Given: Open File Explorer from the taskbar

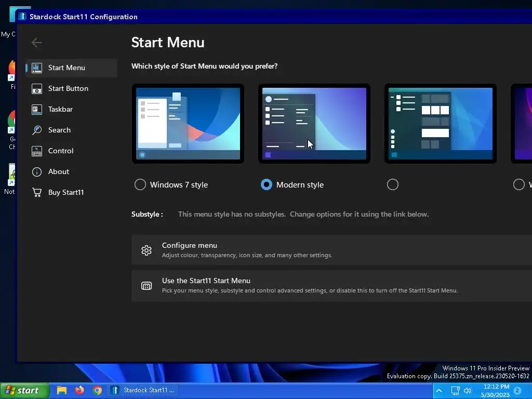Looking at the screenshot, I should 61,390.
